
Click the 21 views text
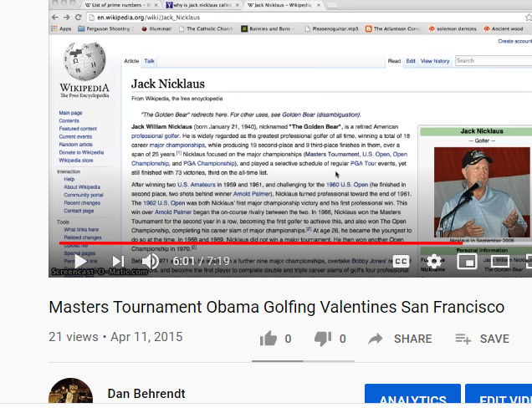tap(74, 337)
